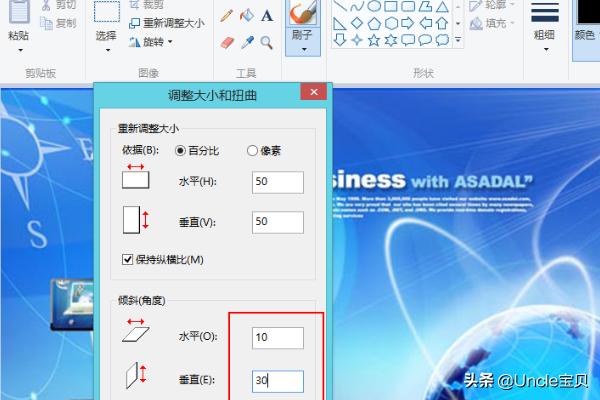Pick the five-point star shape
This screenshot has height=400, width=600.
(374, 40)
